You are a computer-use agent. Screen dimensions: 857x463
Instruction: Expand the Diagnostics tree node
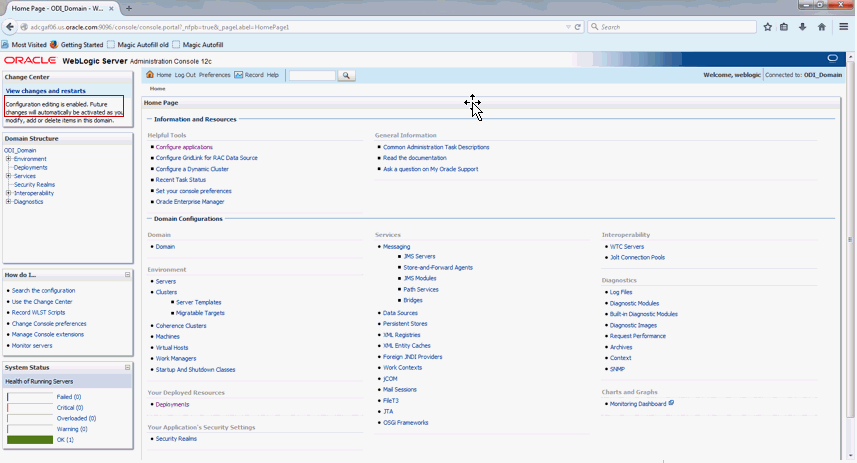click(x=8, y=202)
